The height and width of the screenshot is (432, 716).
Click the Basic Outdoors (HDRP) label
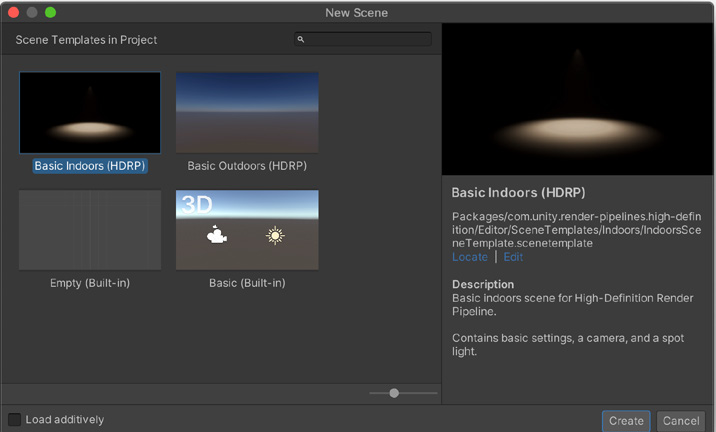(x=247, y=166)
